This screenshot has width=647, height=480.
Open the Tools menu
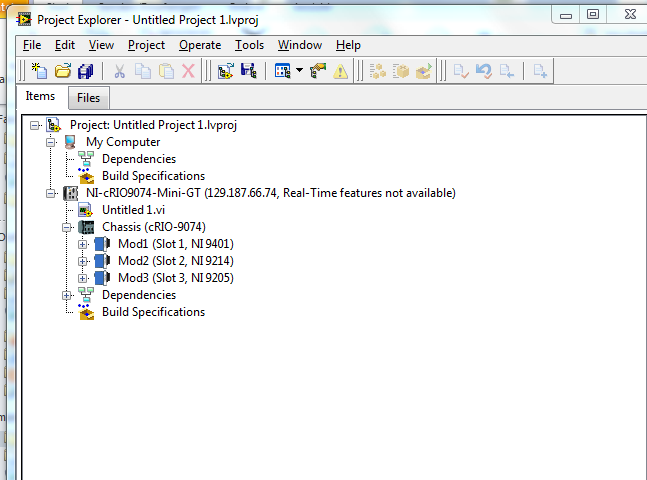click(249, 45)
